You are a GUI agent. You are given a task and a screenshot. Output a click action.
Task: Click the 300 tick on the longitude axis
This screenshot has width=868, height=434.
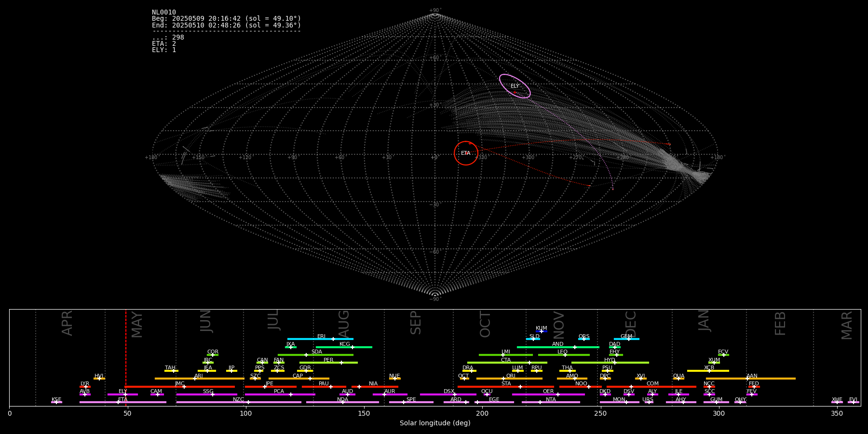click(x=719, y=414)
